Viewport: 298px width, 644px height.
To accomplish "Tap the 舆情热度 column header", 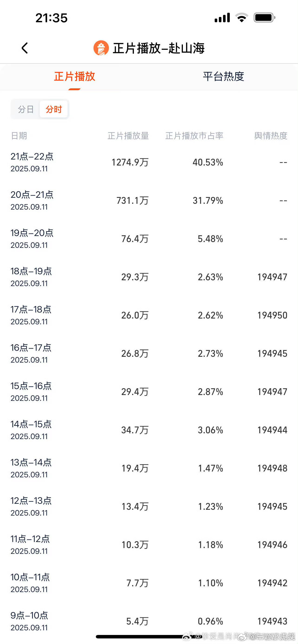I will click(271, 136).
